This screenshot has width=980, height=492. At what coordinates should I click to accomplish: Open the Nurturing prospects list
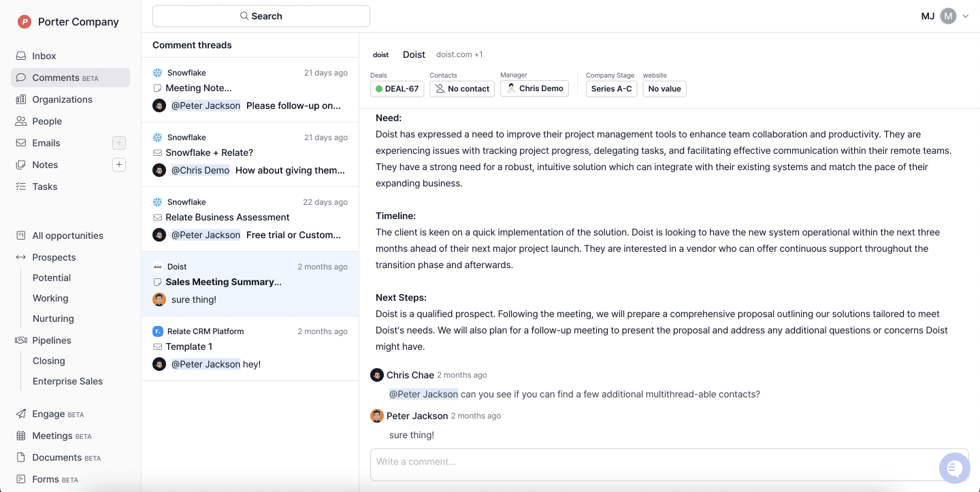[53, 318]
